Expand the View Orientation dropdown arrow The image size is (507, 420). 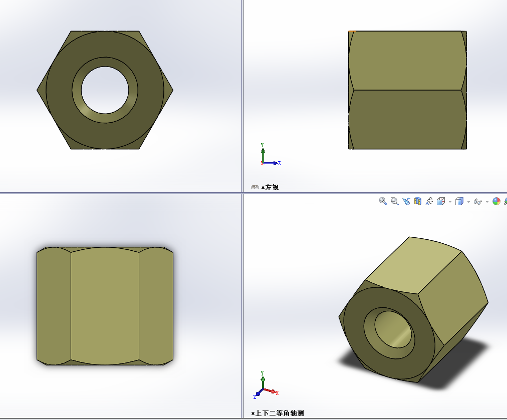coord(450,202)
